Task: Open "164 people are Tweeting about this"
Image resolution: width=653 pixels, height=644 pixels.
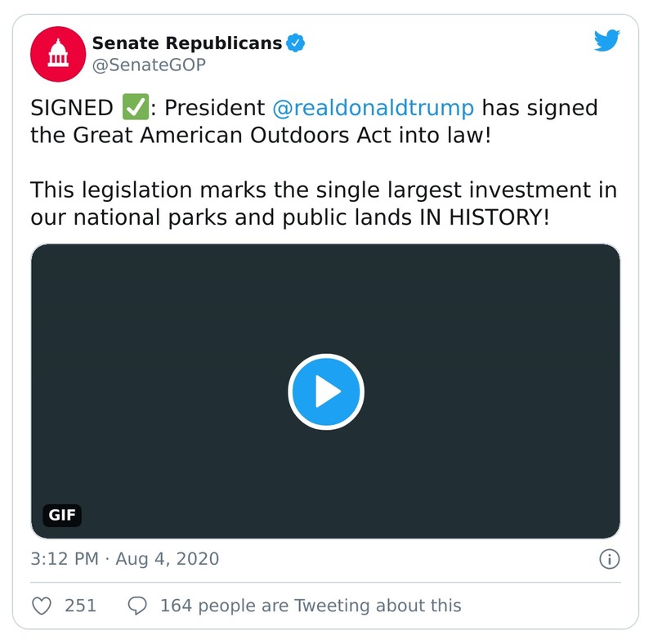Action: [311, 606]
